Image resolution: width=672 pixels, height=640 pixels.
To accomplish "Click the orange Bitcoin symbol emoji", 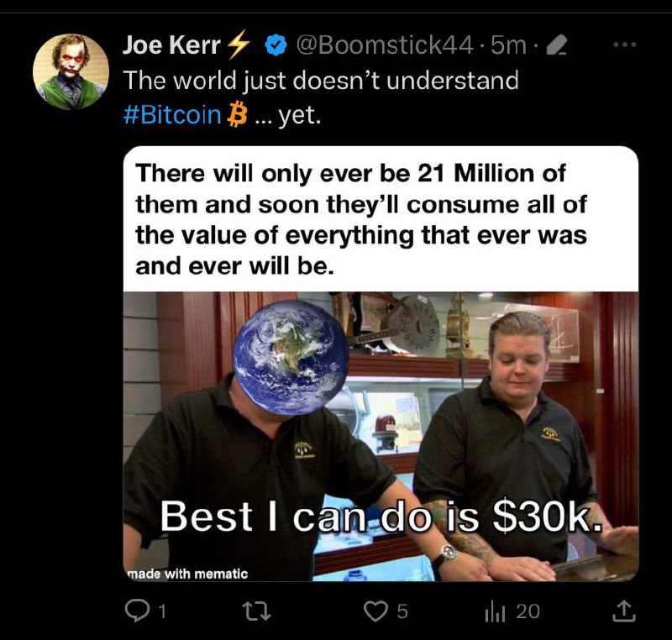I will click(236, 114).
